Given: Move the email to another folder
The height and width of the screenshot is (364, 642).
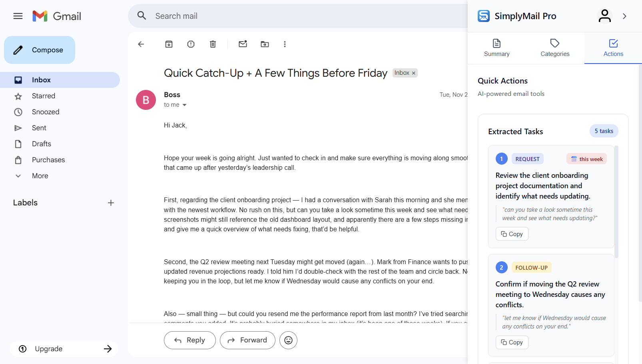Looking at the screenshot, I should click(x=265, y=44).
